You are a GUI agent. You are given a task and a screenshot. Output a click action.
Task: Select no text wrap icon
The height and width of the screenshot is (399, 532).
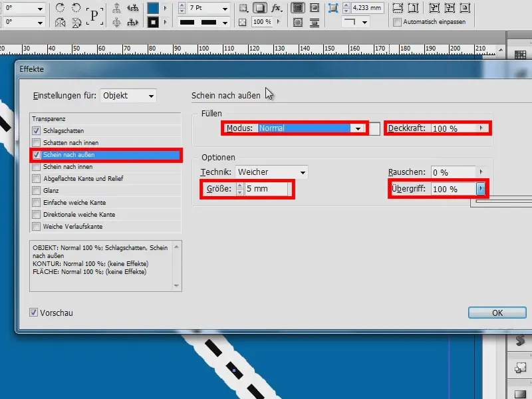(297, 7)
